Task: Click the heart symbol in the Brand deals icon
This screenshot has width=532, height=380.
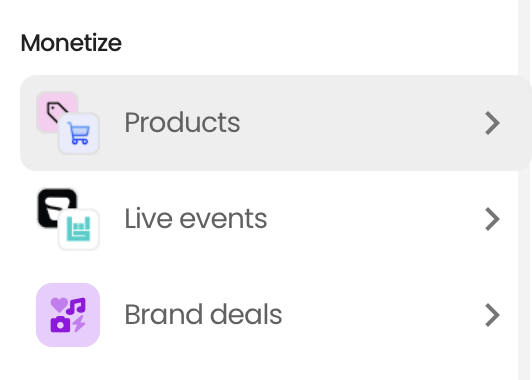Action: point(59,305)
